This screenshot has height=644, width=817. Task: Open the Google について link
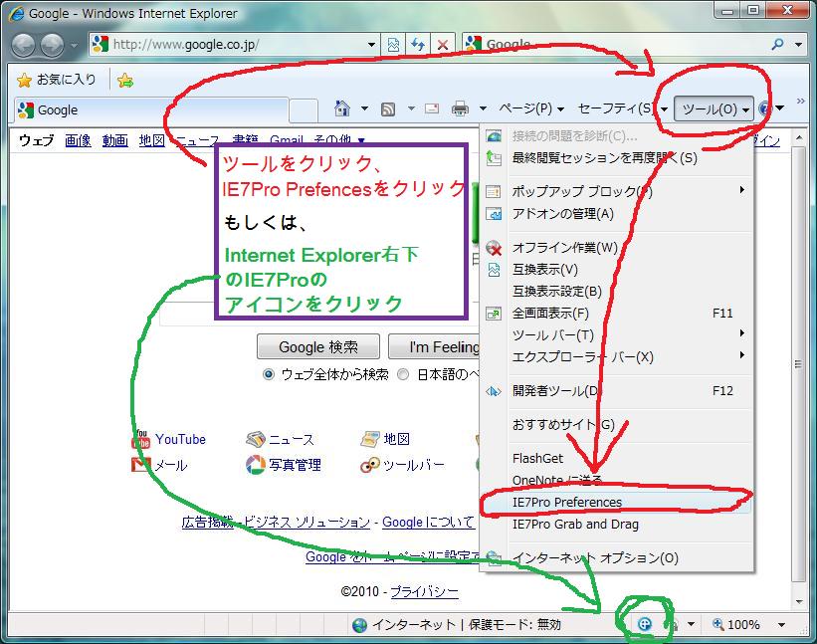click(428, 523)
